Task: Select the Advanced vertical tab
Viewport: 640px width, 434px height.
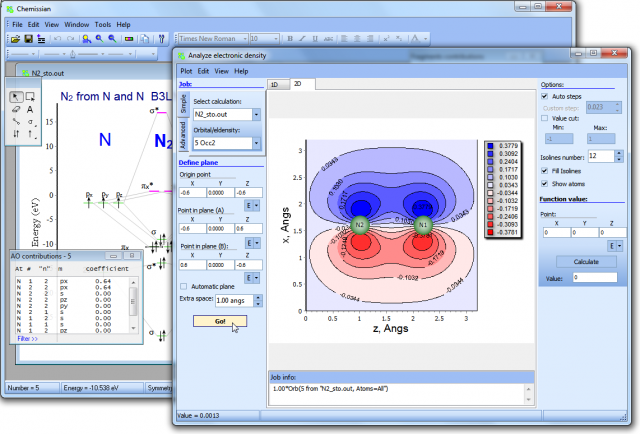Action: 183,135
